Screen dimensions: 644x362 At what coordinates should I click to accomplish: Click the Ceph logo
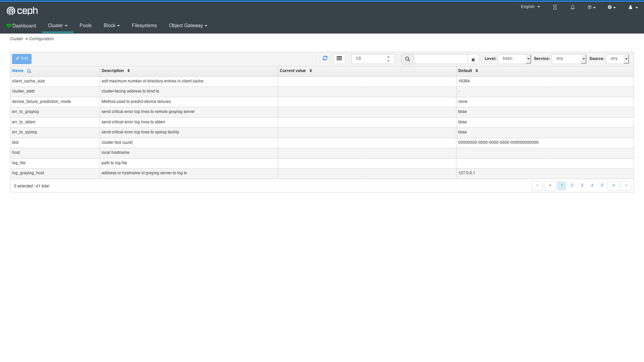pos(22,11)
